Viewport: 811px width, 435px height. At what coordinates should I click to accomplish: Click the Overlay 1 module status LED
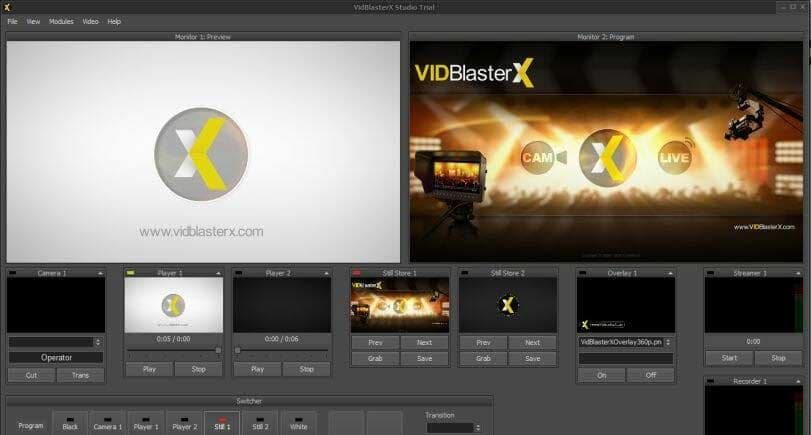click(583, 273)
